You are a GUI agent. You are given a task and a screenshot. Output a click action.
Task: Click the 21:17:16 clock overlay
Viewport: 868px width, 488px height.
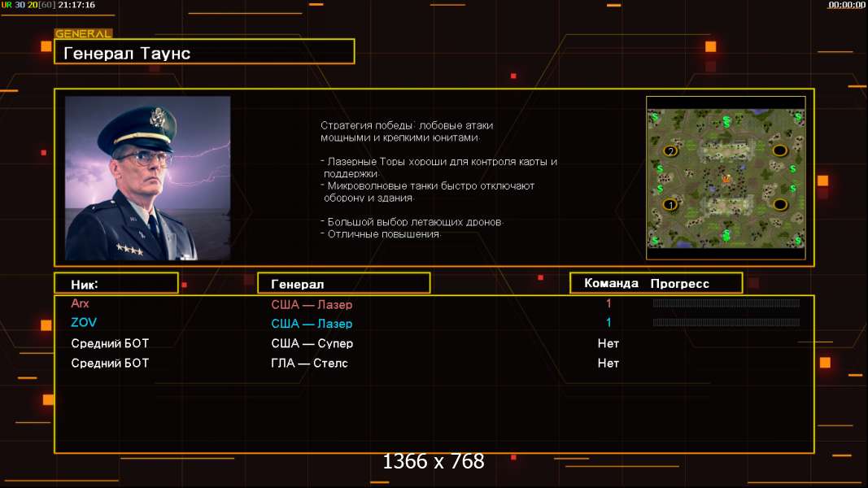(76, 5)
